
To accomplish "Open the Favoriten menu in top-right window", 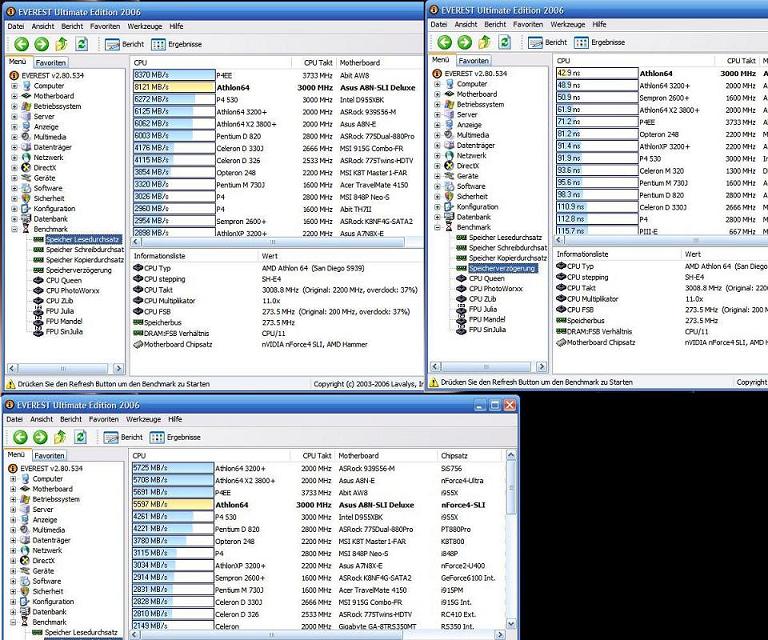I will pos(528,24).
